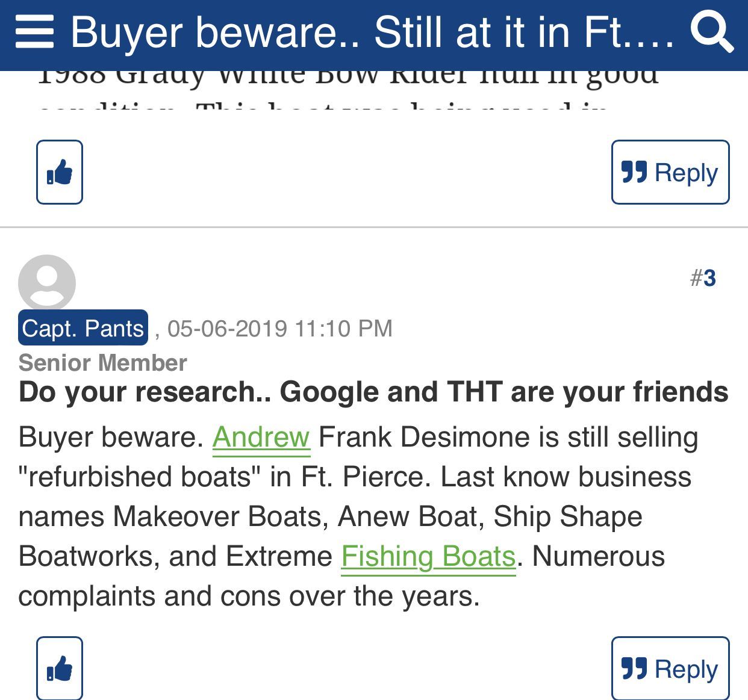
Task: Like the upper post with thumbs-up
Action: pos(60,172)
